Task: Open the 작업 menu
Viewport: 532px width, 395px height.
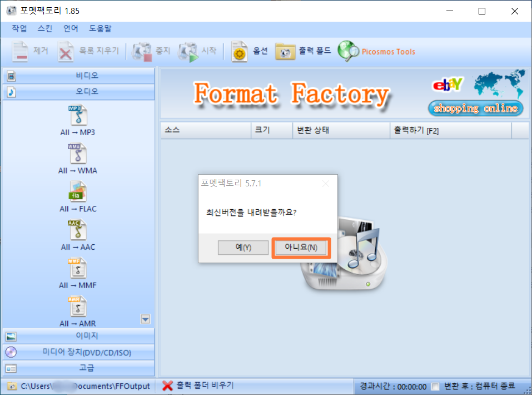Action: [19, 28]
